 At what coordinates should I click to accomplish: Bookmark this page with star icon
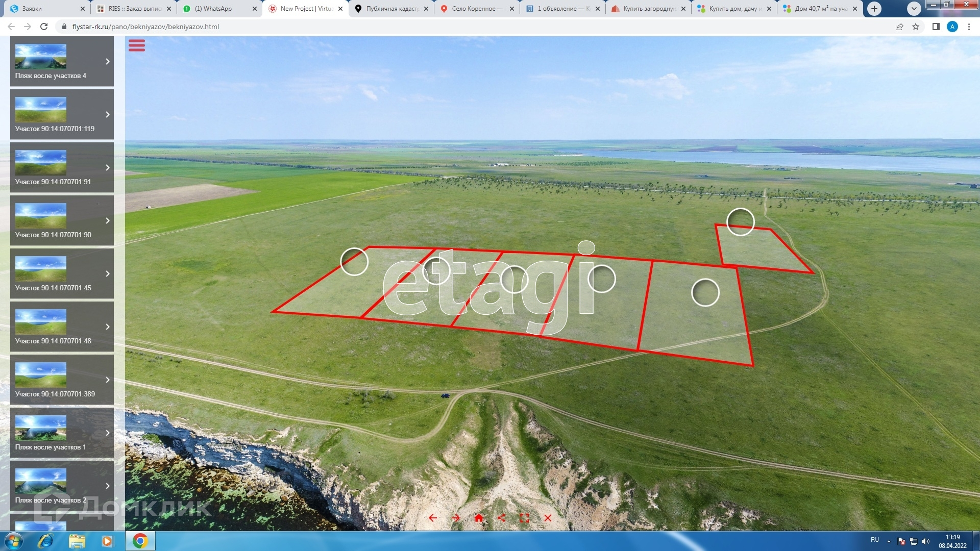[916, 27]
